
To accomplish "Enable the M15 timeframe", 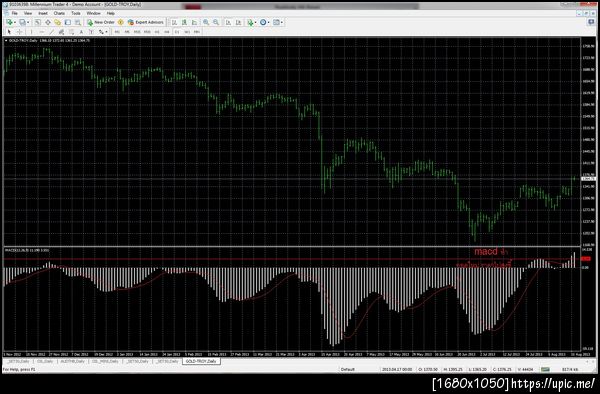I will (137, 32).
